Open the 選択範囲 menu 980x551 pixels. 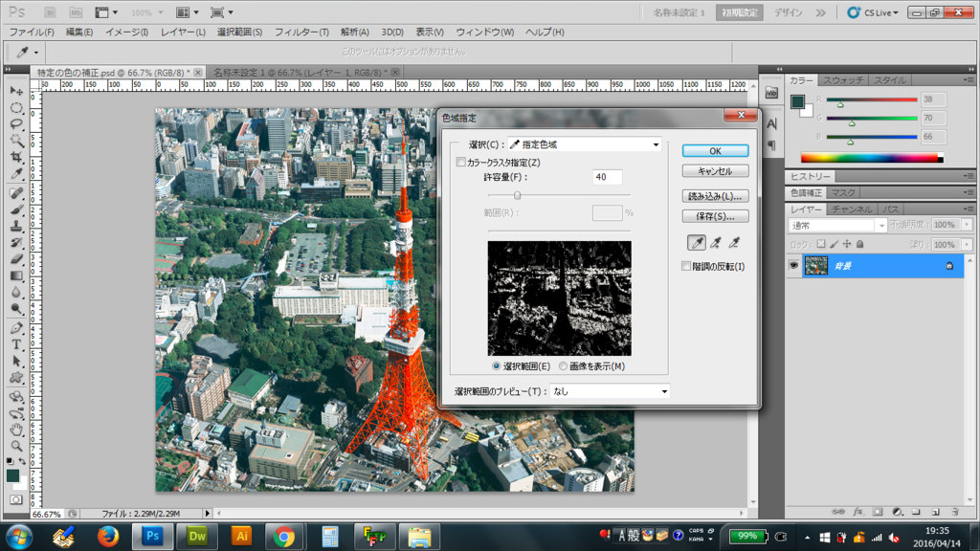[x=239, y=32]
